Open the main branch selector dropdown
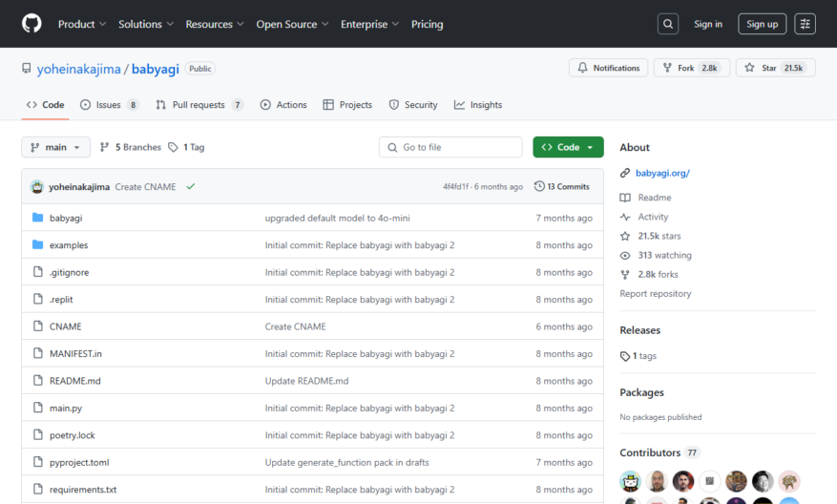Viewport: 837px width, 504px height. click(x=55, y=147)
